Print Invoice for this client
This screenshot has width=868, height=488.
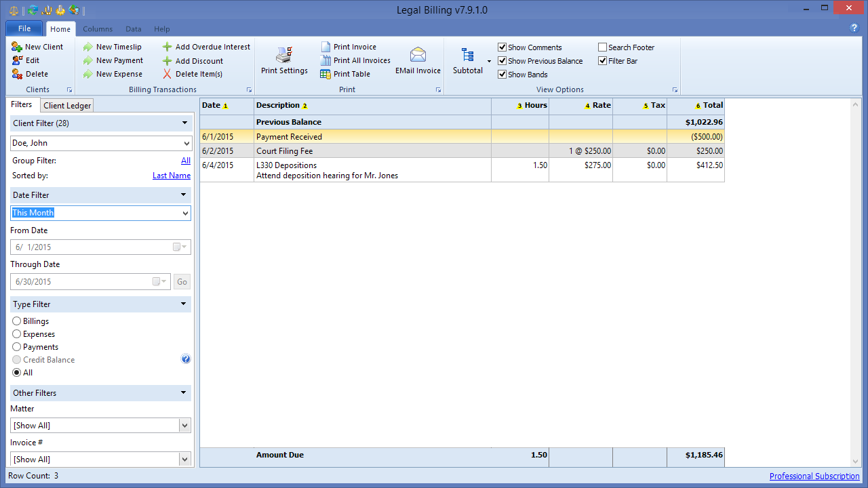click(x=349, y=47)
